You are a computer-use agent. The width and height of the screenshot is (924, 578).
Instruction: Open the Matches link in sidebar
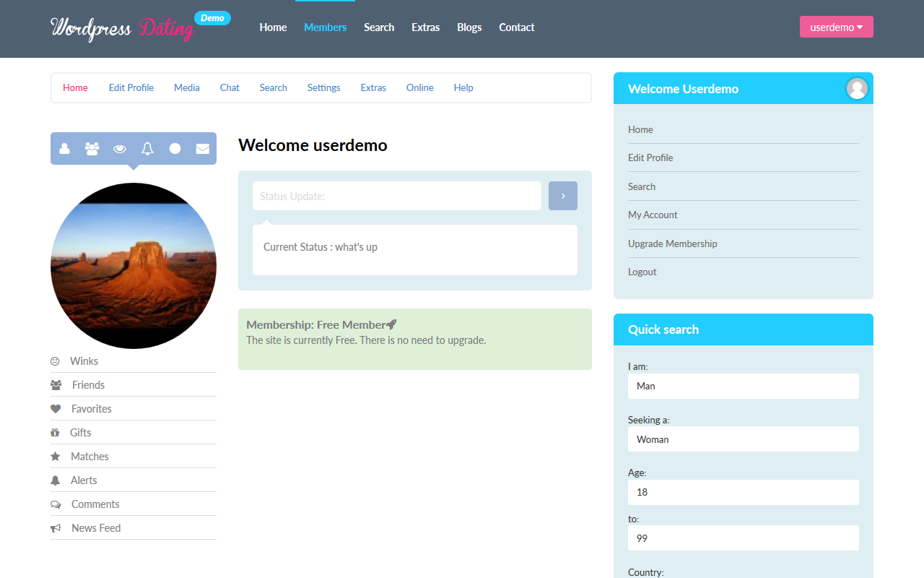(90, 457)
